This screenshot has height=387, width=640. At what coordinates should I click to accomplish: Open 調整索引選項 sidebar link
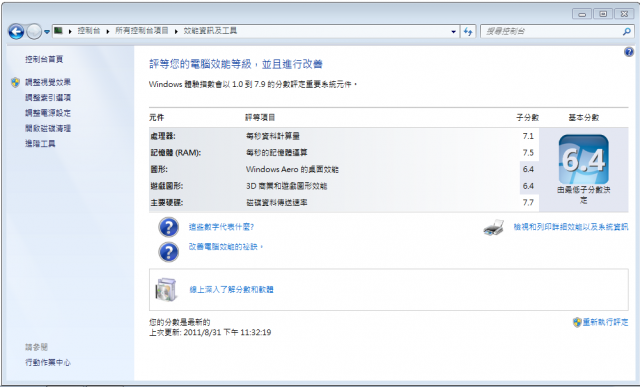point(48,98)
